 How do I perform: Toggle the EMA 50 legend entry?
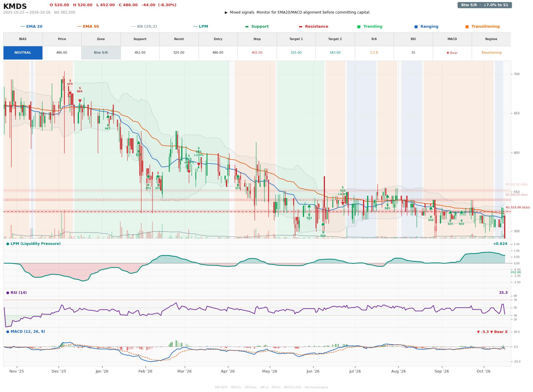coord(88,27)
